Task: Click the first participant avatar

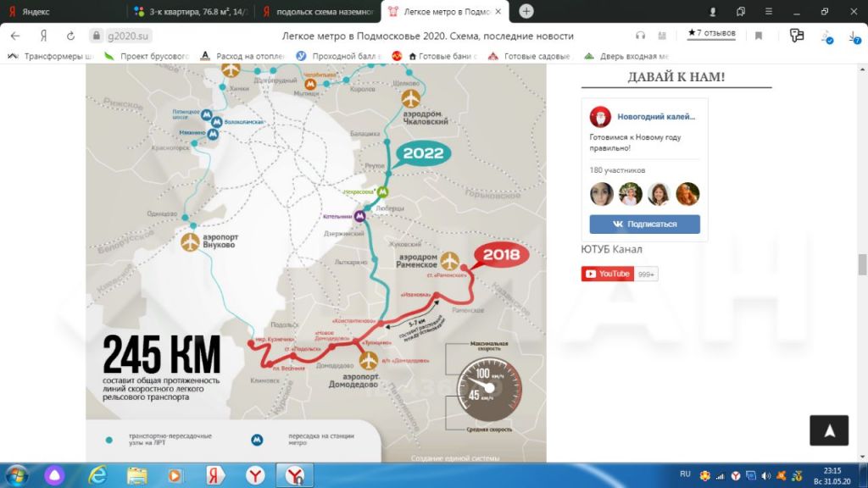Action: pyautogui.click(x=601, y=194)
